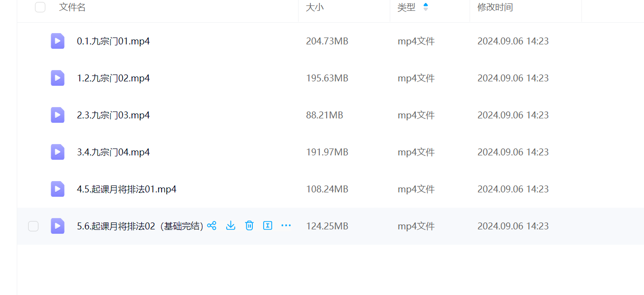Click video icon of 0.1.九宗门01.mp4
The width and height of the screenshot is (644, 295).
(58, 41)
